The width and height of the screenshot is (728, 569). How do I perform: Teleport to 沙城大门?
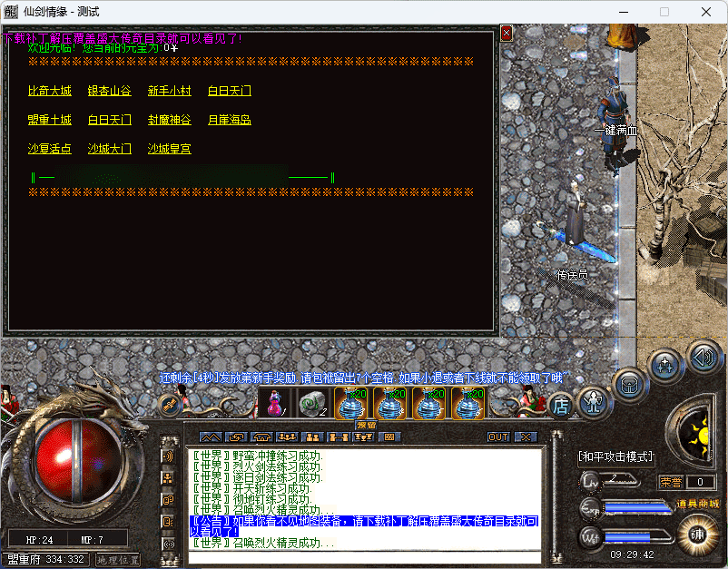click(x=110, y=149)
